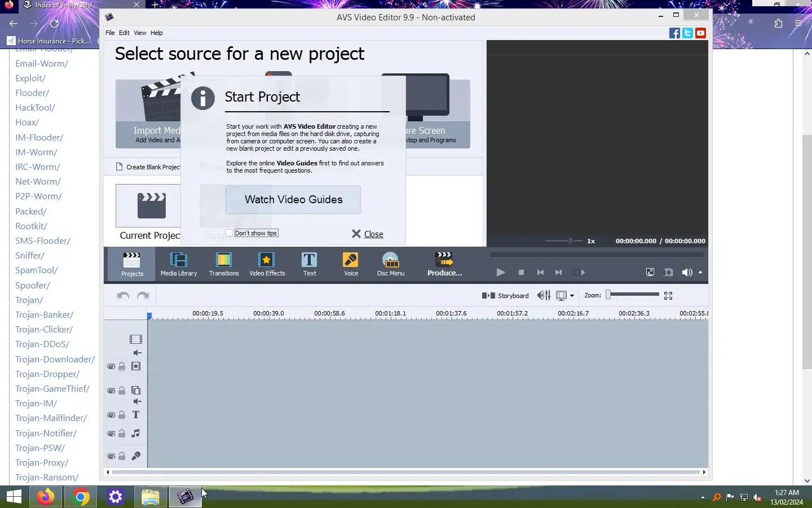
Task: Click the full screen preview icon
Action: click(650, 272)
